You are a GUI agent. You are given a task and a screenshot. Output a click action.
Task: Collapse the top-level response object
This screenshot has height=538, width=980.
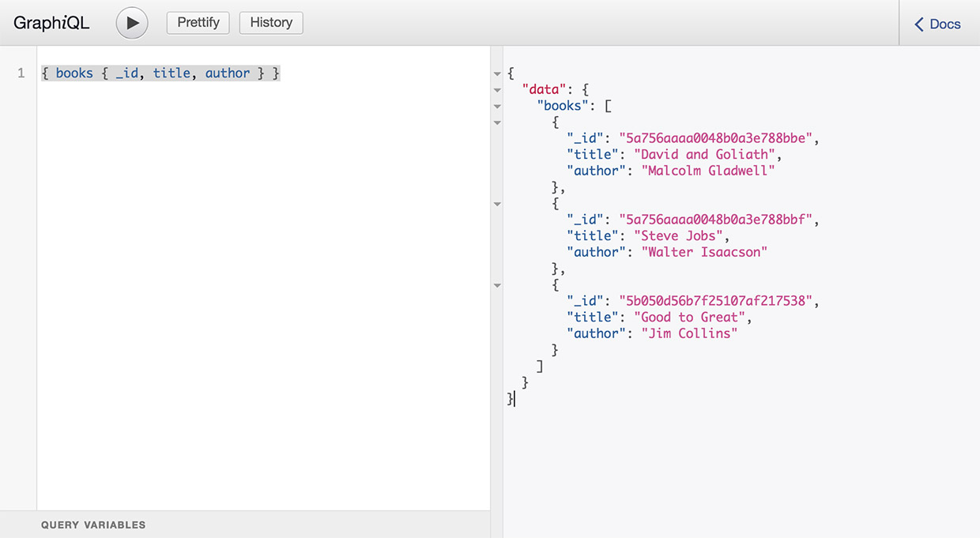[497, 73]
